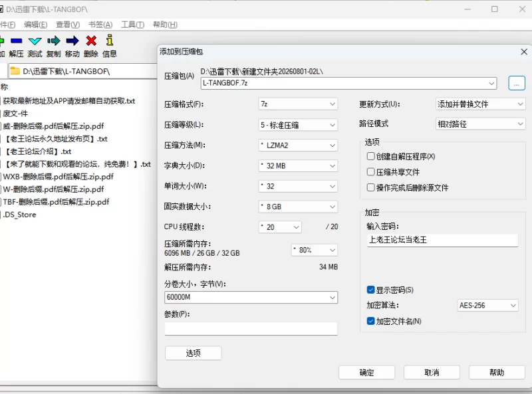The width and height of the screenshot is (532, 394).
Task: Click the Delete (删除) red X icon
Action: (91, 41)
